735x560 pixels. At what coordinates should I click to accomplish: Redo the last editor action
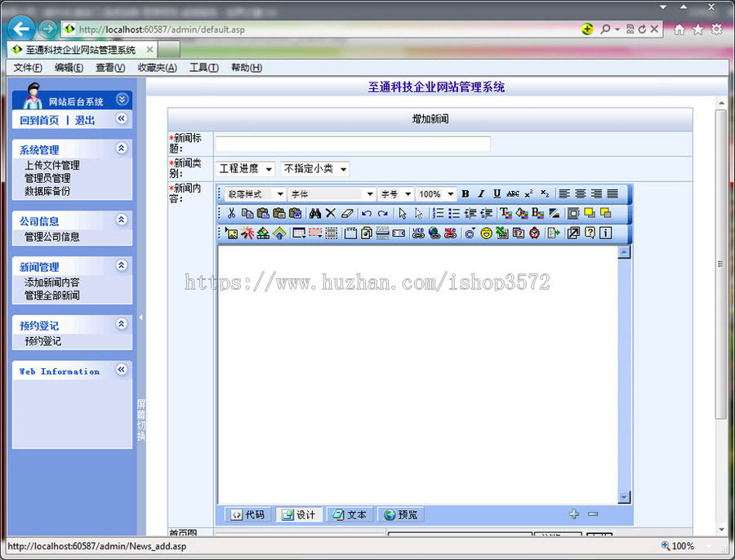click(382, 213)
